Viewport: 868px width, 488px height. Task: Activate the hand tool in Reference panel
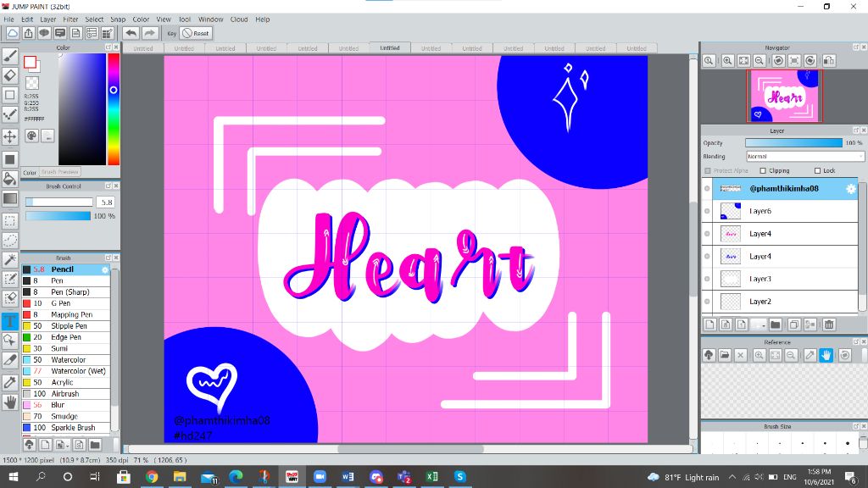click(826, 355)
